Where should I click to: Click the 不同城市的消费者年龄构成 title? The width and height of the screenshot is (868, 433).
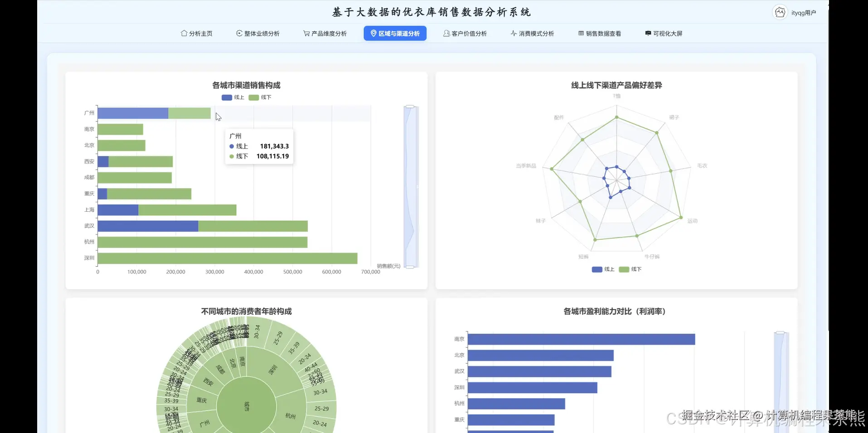coord(246,311)
